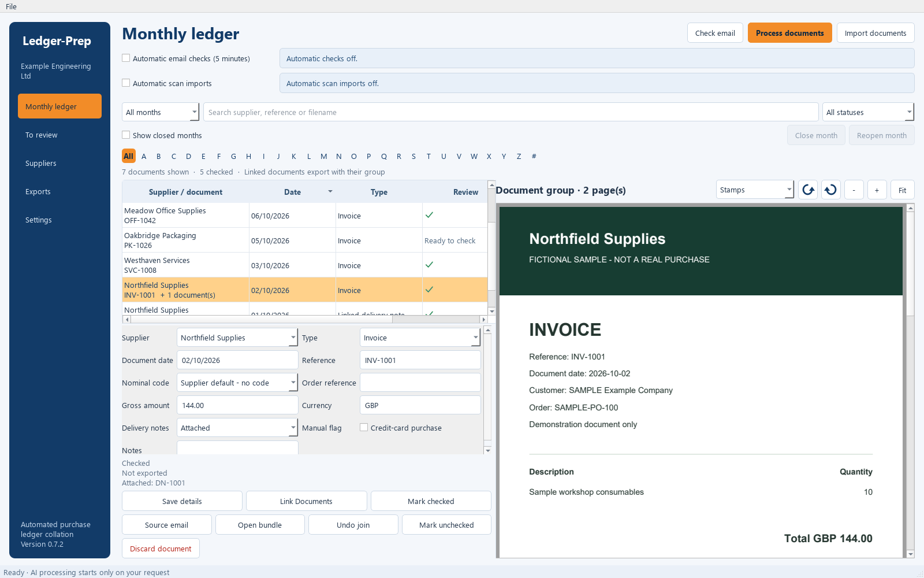924x578 pixels.
Task: Toggle Show closed months
Action: pos(126,135)
